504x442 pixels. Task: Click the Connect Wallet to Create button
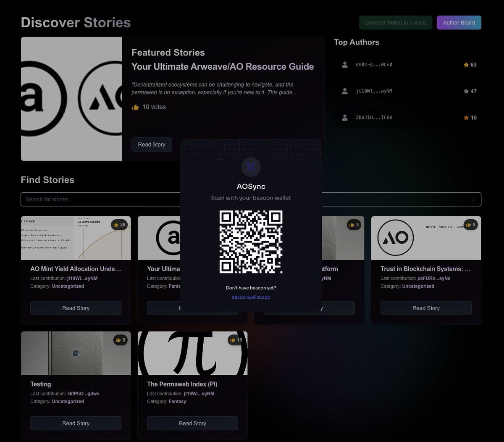tap(396, 23)
